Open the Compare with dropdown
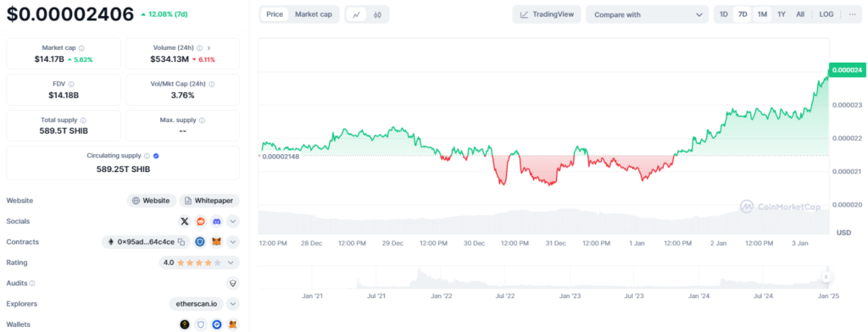 click(647, 15)
